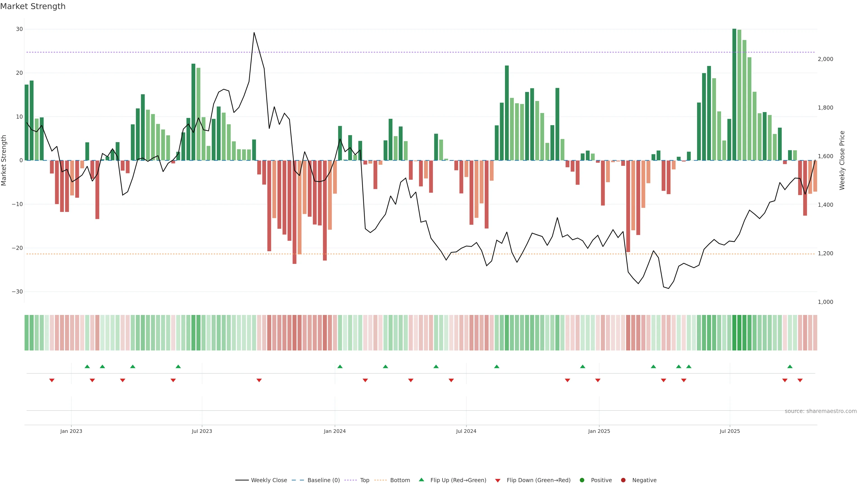868x488 pixels.
Task: Click the Jan 2024 x-axis label
Action: point(335,431)
